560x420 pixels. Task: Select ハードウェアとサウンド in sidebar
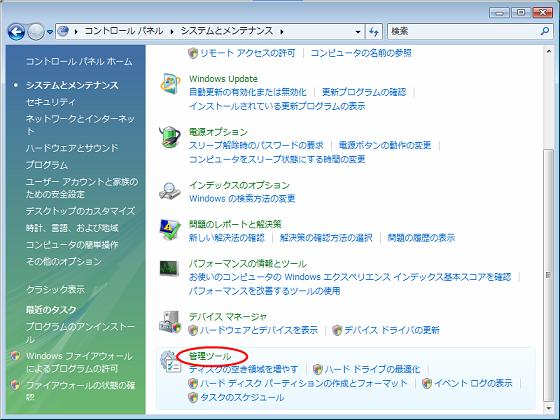pyautogui.click(x=72, y=148)
